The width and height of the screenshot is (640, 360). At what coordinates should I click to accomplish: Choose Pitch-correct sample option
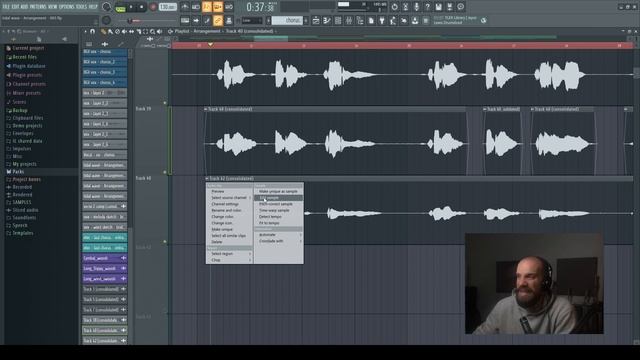[278, 204]
